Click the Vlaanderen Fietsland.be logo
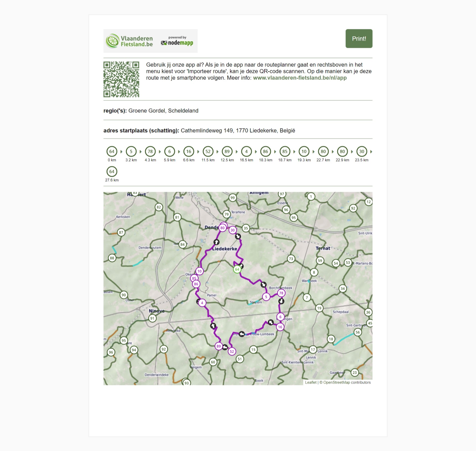This screenshot has height=451, width=476. (x=129, y=41)
